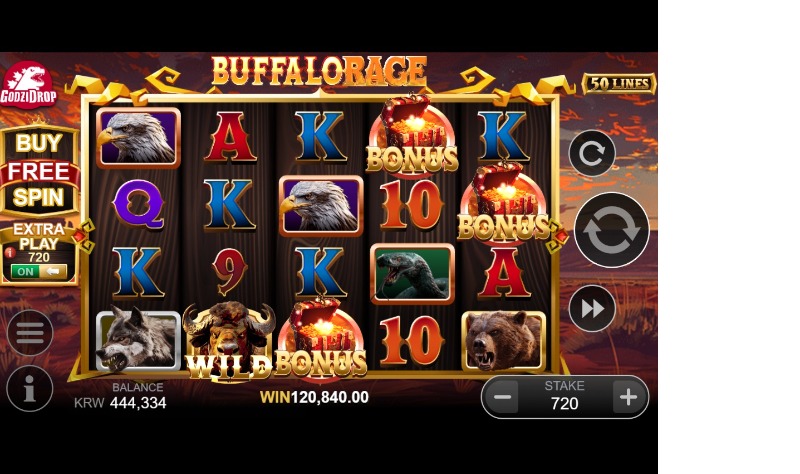Viewport: 800px width, 474px height.
Task: Click the GodziDrop logo
Action: pyautogui.click(x=28, y=85)
